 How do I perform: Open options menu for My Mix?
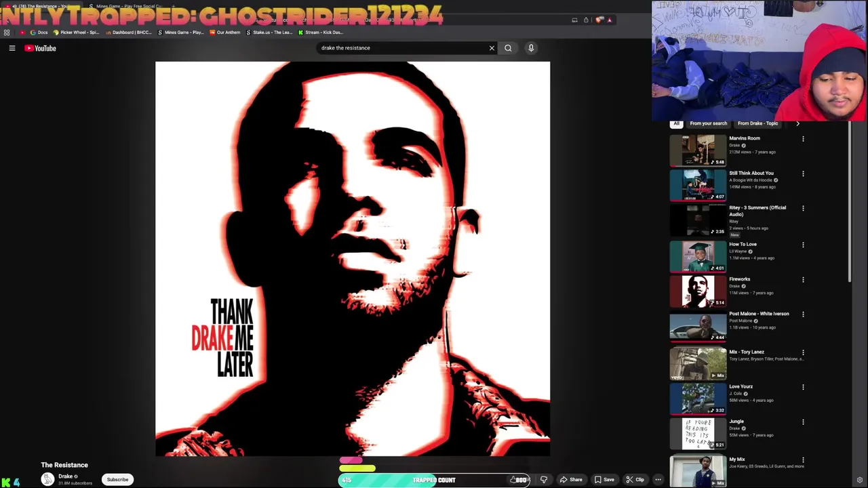coord(803,460)
